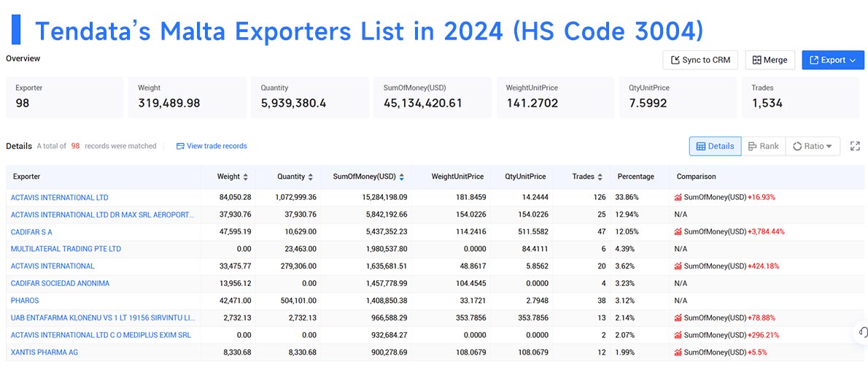Click comparison chart icon for +3,784.44% row

pos(678,231)
